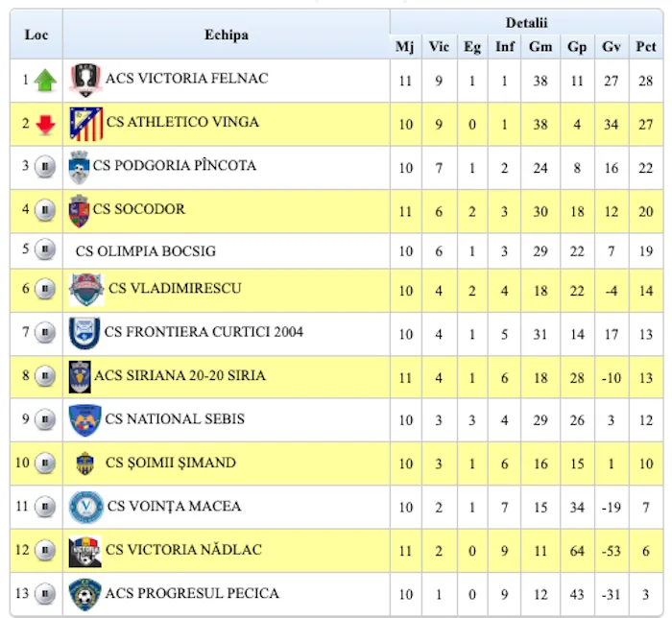This screenshot has width=672, height=618.
Task: Click the CS Podgoria Pîncota crest
Action: [79, 167]
